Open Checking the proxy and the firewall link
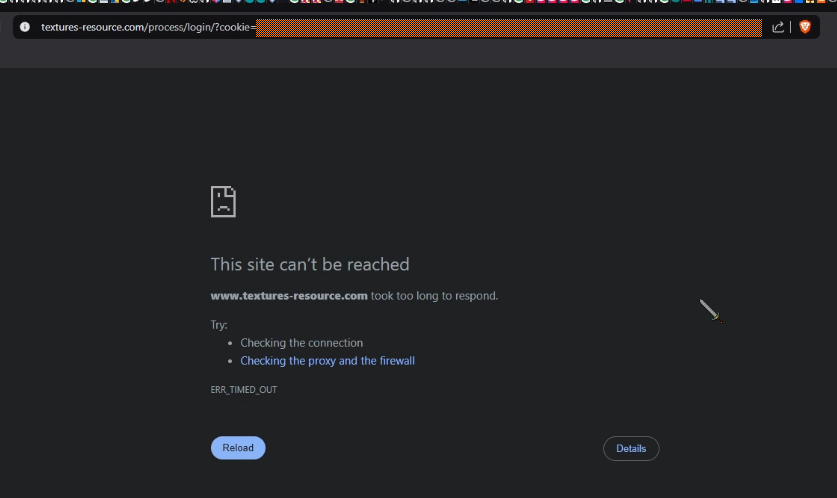Screen dimensions: 837x498 (327, 361)
